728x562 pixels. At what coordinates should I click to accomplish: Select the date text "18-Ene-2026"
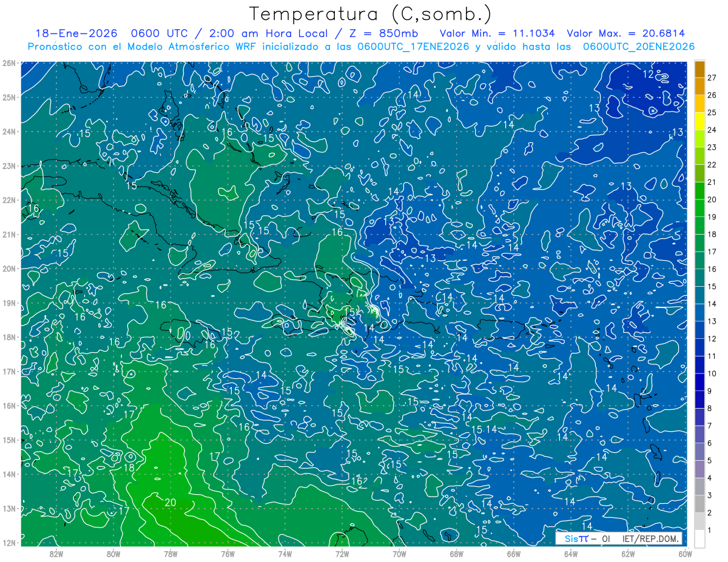click(76, 34)
